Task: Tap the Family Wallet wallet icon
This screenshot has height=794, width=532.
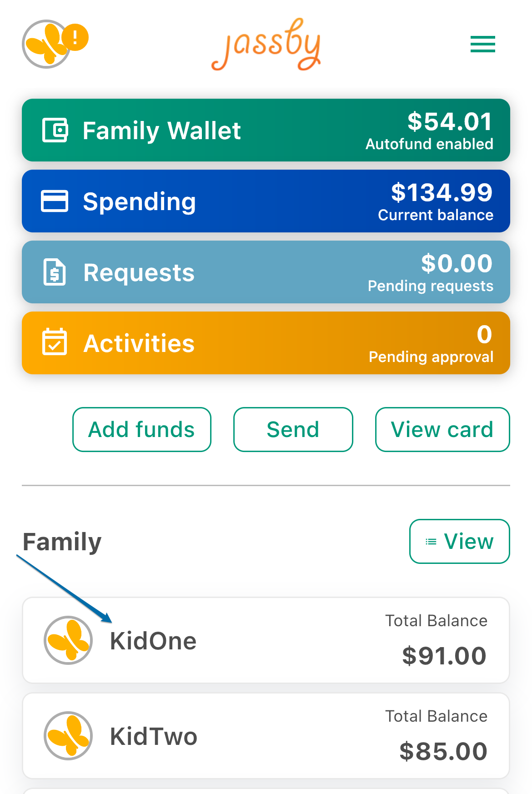Action: point(55,130)
